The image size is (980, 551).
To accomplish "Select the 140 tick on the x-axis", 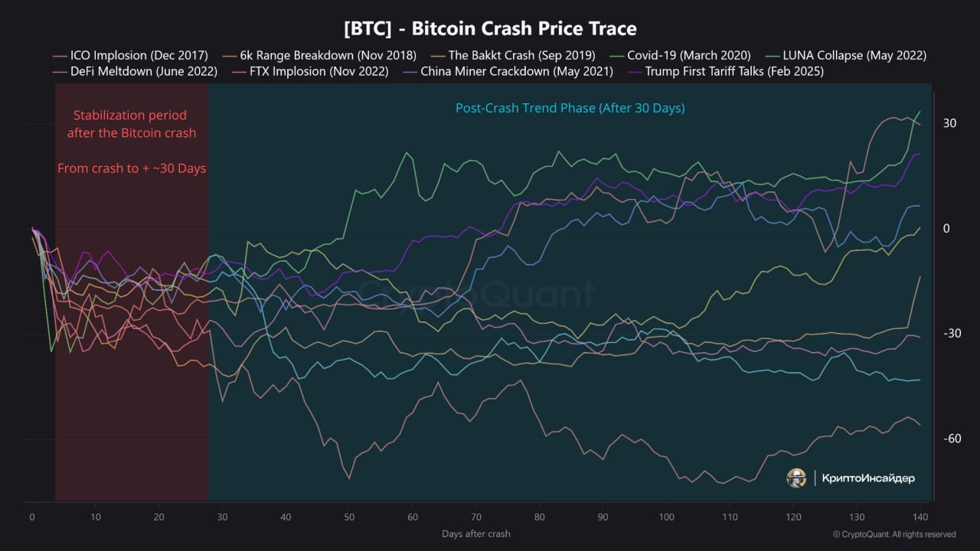I will point(920,517).
